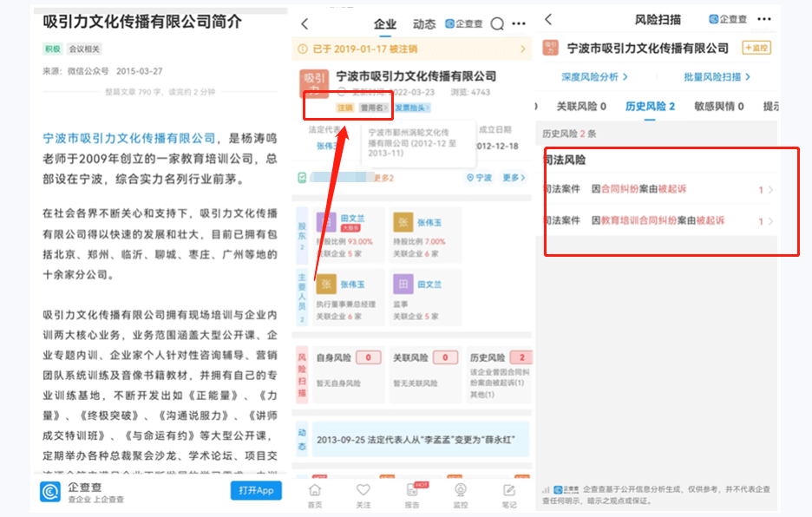Image resolution: width=812 pixels, height=517 pixels.
Task: Tap the 笔记 note-taking icon in bottom bar
Action: pos(509,492)
